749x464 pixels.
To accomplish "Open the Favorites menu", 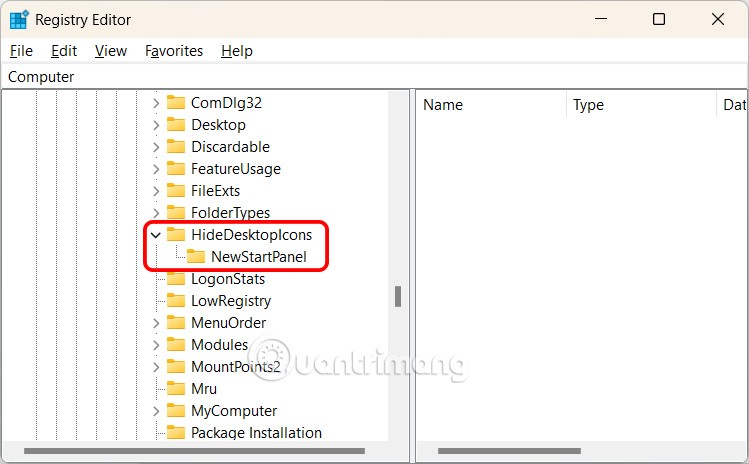I will (x=174, y=51).
